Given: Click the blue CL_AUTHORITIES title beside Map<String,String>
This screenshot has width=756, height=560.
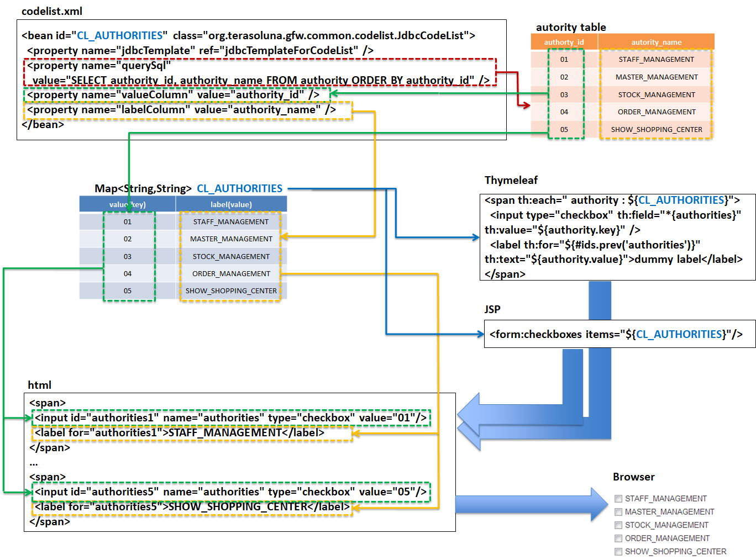Looking at the screenshot, I should click(x=239, y=189).
